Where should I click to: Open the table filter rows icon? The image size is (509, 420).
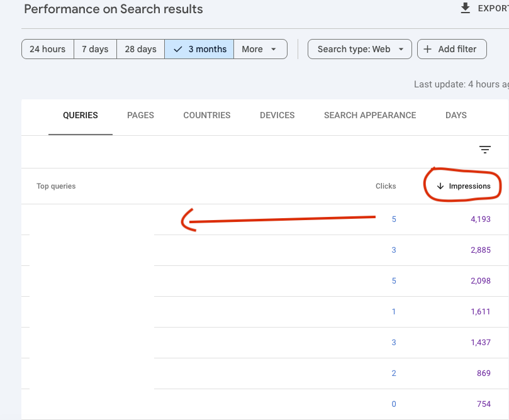(x=484, y=150)
